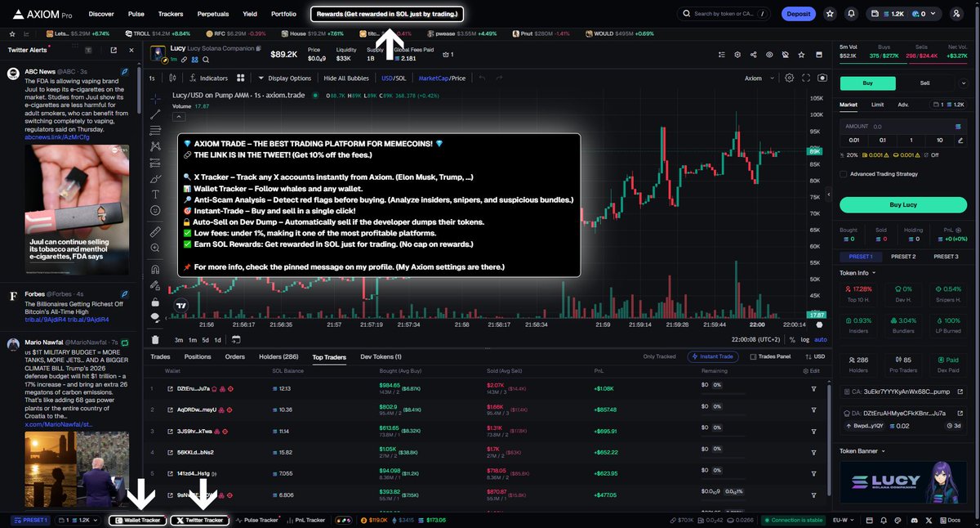Select the Limit order tab

[x=877, y=105]
